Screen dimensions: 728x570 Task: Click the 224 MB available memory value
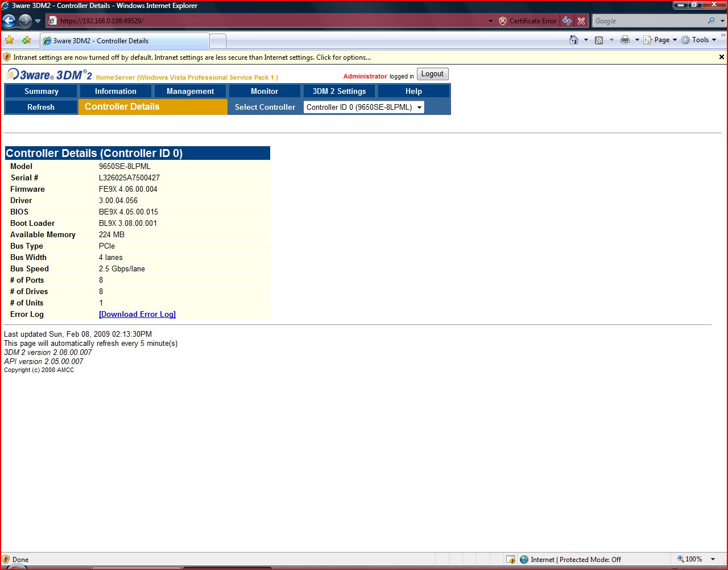pyautogui.click(x=111, y=234)
